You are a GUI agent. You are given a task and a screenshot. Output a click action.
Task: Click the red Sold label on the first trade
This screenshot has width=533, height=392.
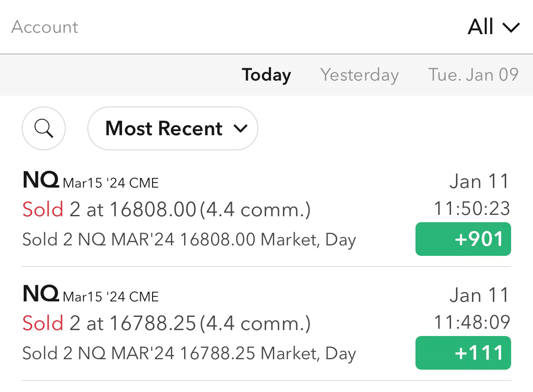click(x=43, y=209)
